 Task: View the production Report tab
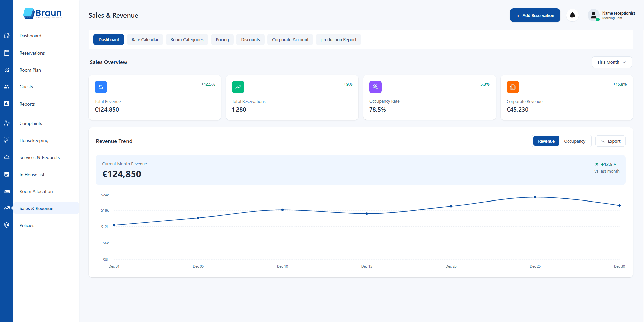click(338, 39)
